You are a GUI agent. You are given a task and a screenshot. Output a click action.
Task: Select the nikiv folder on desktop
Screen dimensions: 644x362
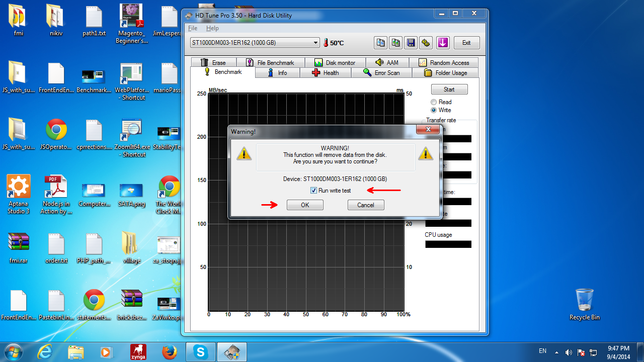pos(56,21)
